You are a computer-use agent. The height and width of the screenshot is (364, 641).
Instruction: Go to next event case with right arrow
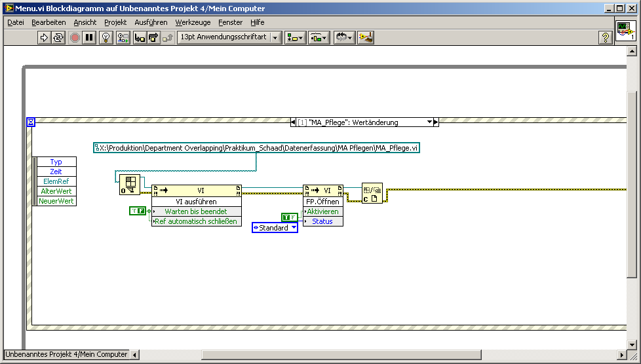pyautogui.click(x=436, y=122)
